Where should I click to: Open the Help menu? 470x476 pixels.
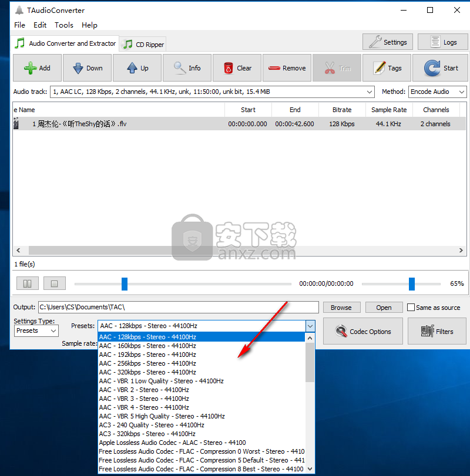pyautogui.click(x=89, y=25)
